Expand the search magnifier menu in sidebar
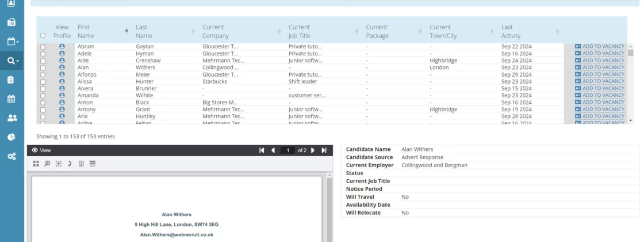 (x=11, y=60)
